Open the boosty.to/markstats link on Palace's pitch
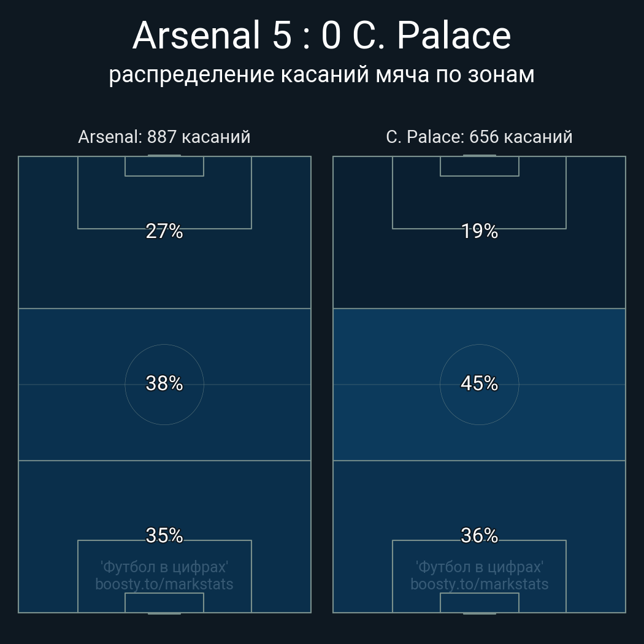Viewport: 644px width, 644px height. [x=479, y=584]
